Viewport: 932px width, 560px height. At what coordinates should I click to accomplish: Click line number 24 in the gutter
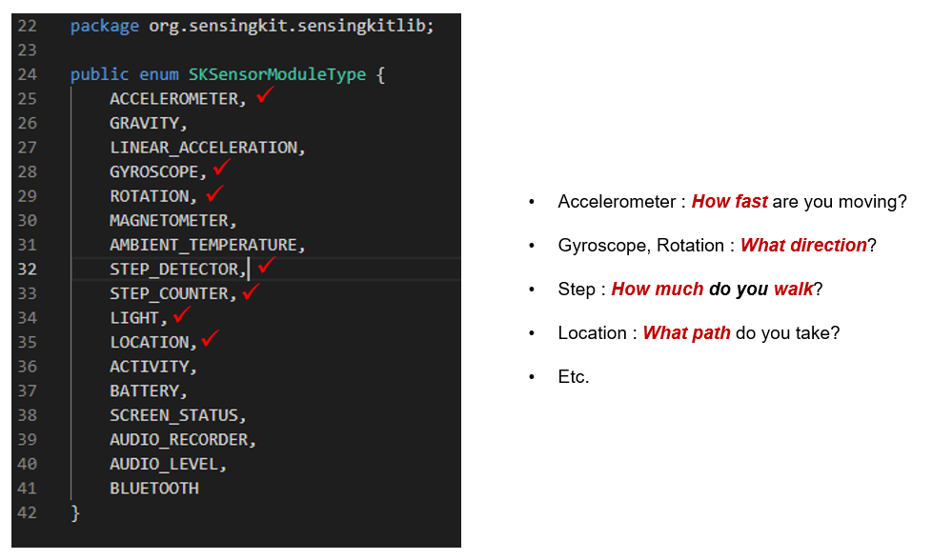27,74
